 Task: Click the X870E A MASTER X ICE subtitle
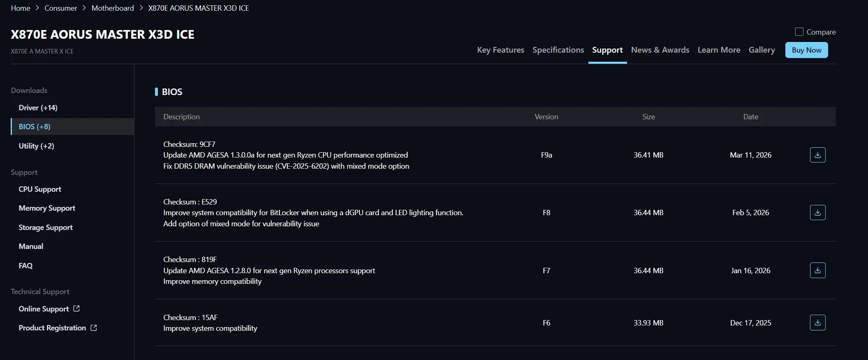pos(42,51)
